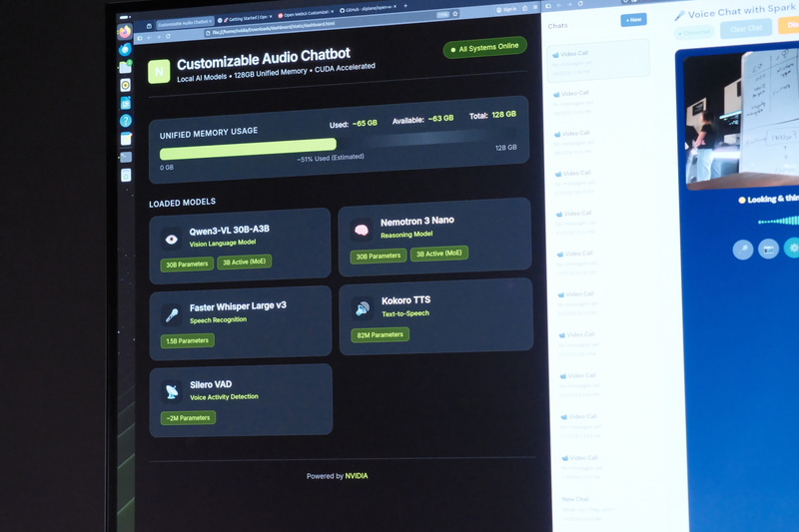This screenshot has height=532, width=799.
Task: Click the Clear Chat button
Action: coord(746,29)
